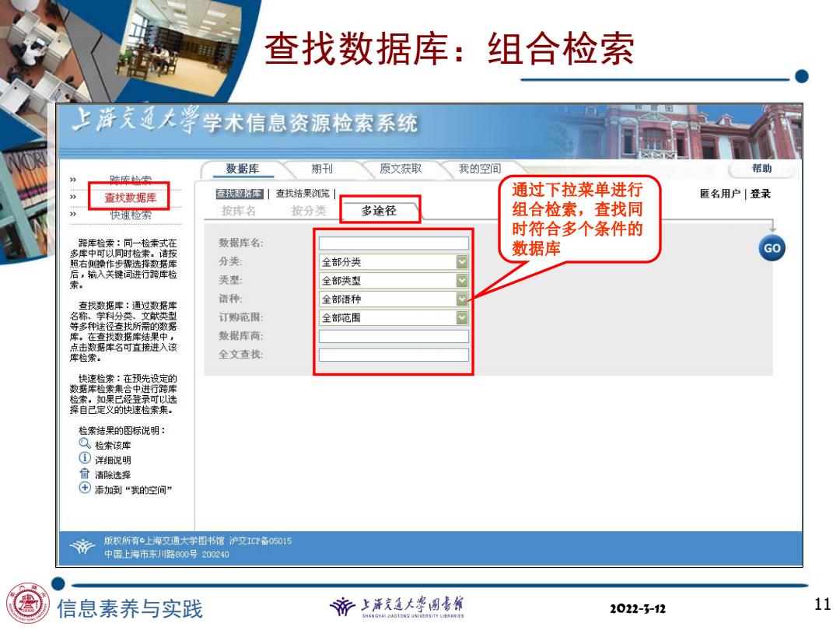
Task: Switch to the 按库名 search tab
Action: [239, 211]
